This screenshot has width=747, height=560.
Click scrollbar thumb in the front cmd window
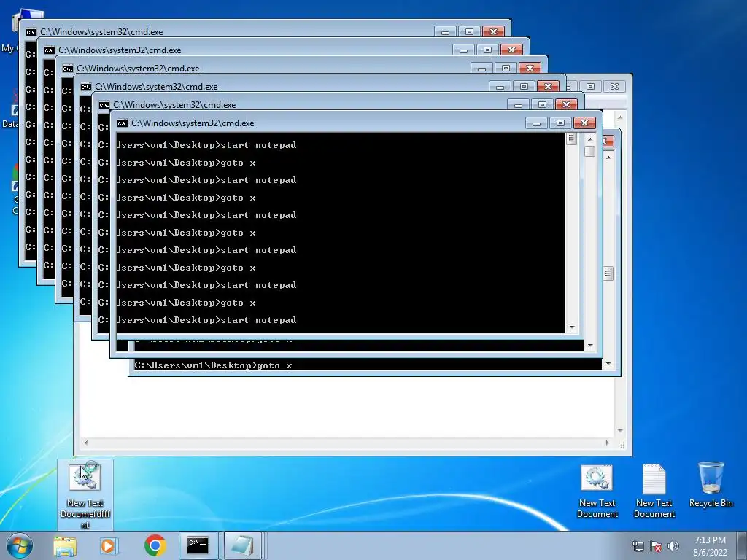pos(589,151)
